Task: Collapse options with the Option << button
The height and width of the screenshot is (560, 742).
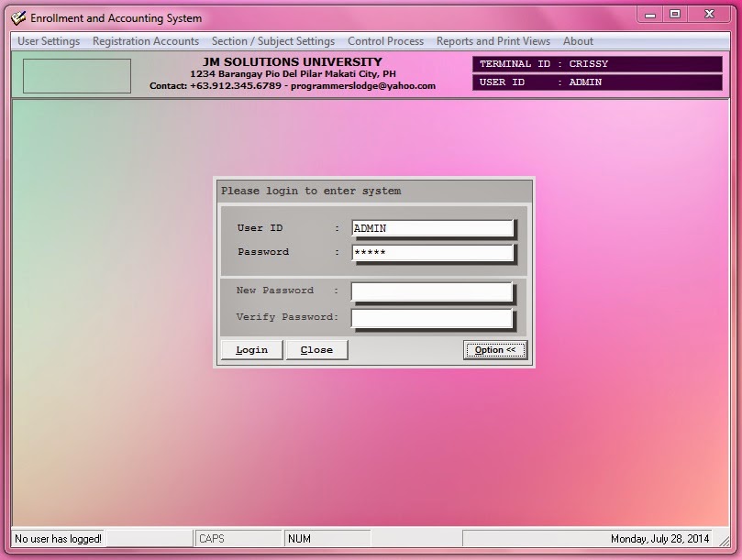Action: tap(495, 350)
